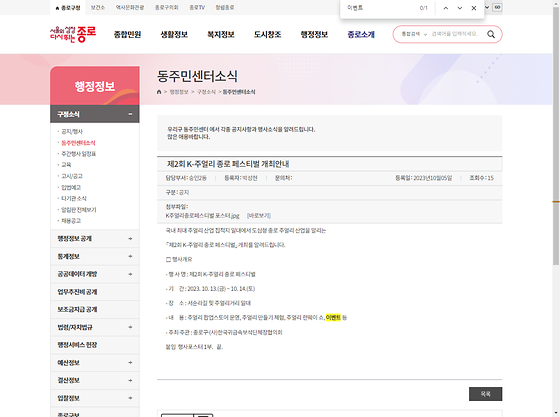Click the page vertical scrollbar thumb
This screenshot has width=560, height=417.
point(556,136)
